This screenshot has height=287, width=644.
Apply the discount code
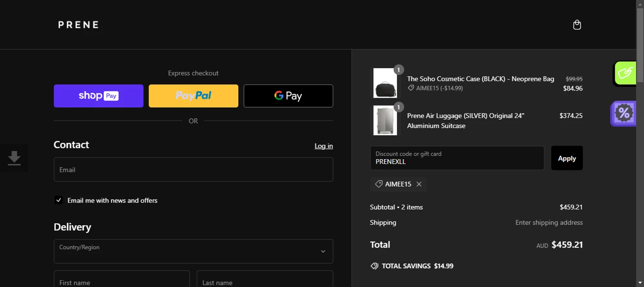pos(567,158)
